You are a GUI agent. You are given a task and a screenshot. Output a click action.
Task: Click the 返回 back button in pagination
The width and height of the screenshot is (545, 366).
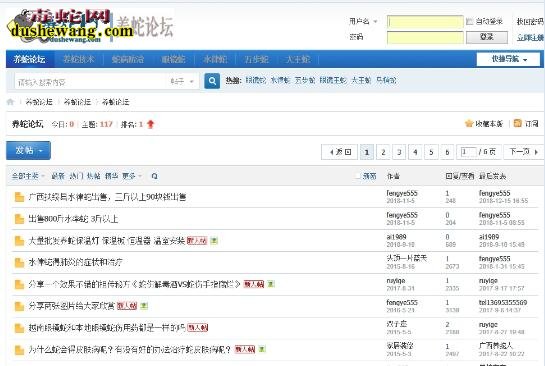[340, 152]
